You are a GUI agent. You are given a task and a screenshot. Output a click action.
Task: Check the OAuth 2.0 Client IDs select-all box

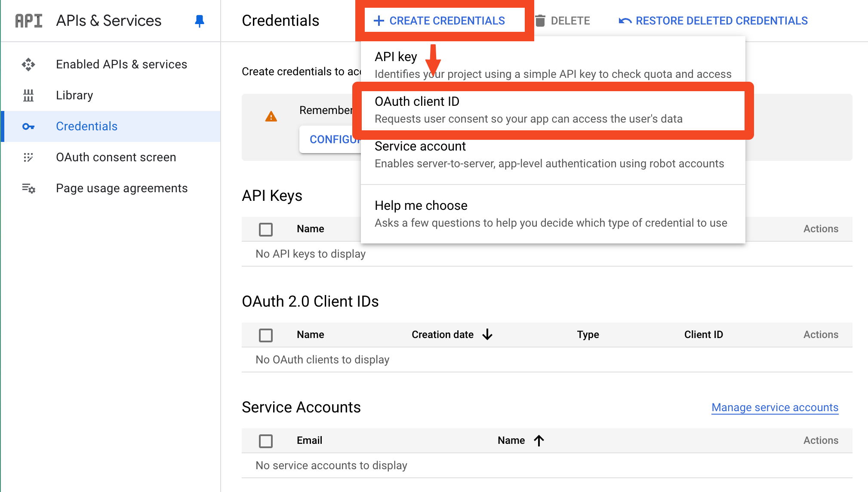265,335
